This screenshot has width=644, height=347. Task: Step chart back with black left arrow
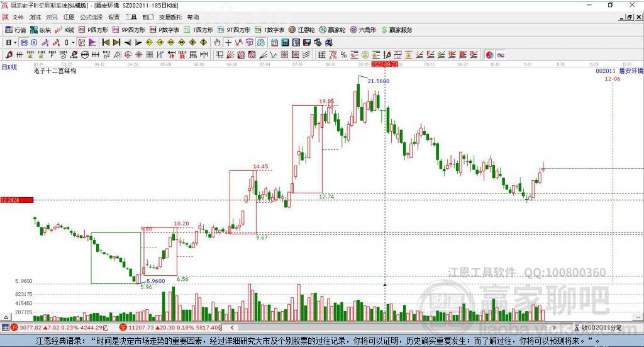(128, 42)
